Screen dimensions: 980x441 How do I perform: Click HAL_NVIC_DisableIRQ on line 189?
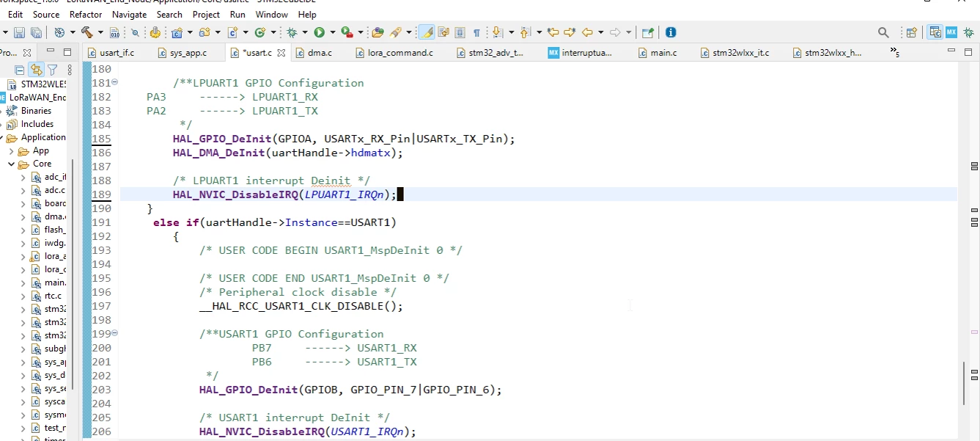pyautogui.click(x=235, y=194)
